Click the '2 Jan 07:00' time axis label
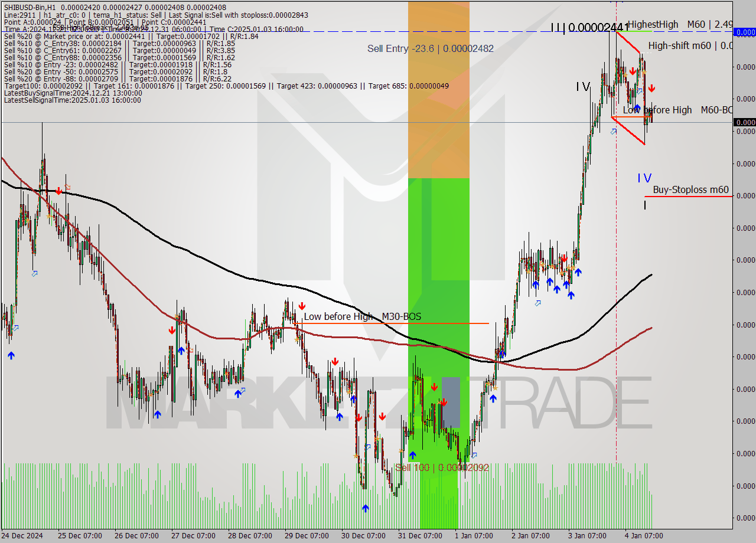Viewport: 756px width, 543px height. 530,536
